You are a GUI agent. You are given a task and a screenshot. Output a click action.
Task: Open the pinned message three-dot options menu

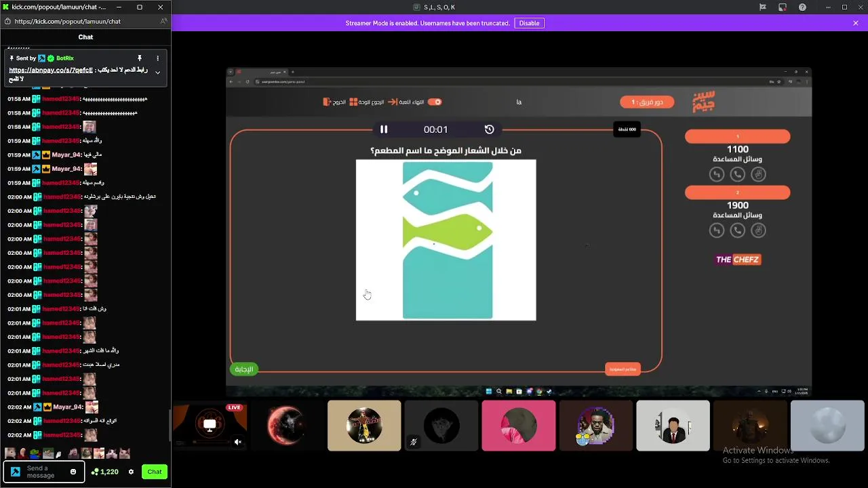tap(157, 58)
